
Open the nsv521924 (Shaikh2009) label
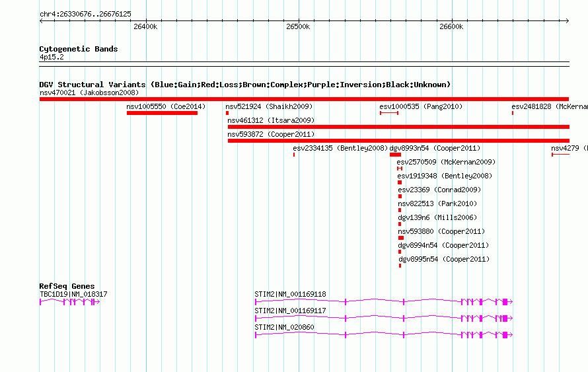click(269, 106)
